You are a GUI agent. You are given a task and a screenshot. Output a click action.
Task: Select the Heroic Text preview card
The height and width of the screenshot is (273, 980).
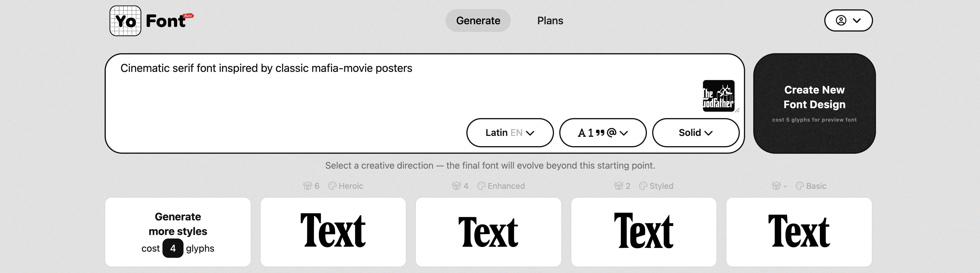point(333,232)
